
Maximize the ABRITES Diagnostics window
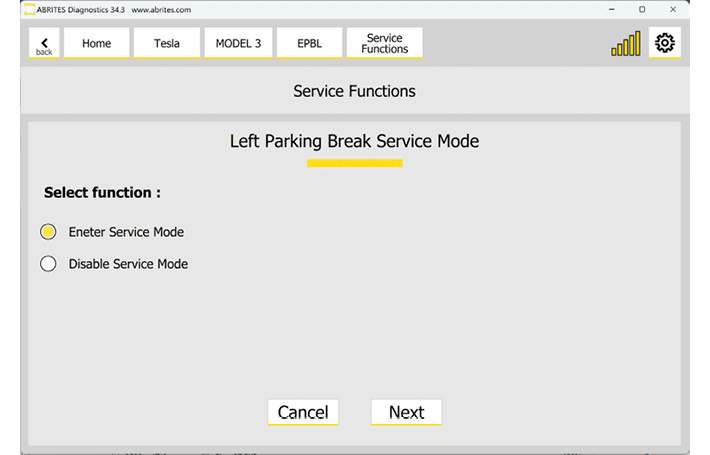(641, 9)
